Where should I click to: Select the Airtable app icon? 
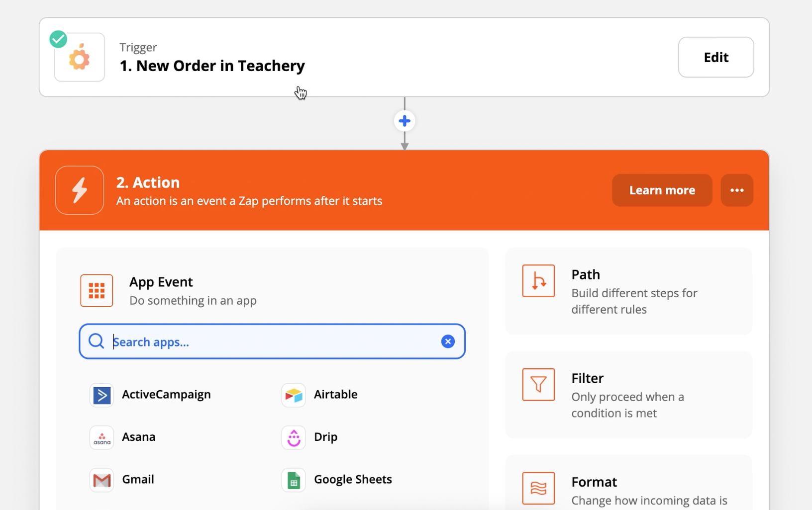click(x=294, y=395)
